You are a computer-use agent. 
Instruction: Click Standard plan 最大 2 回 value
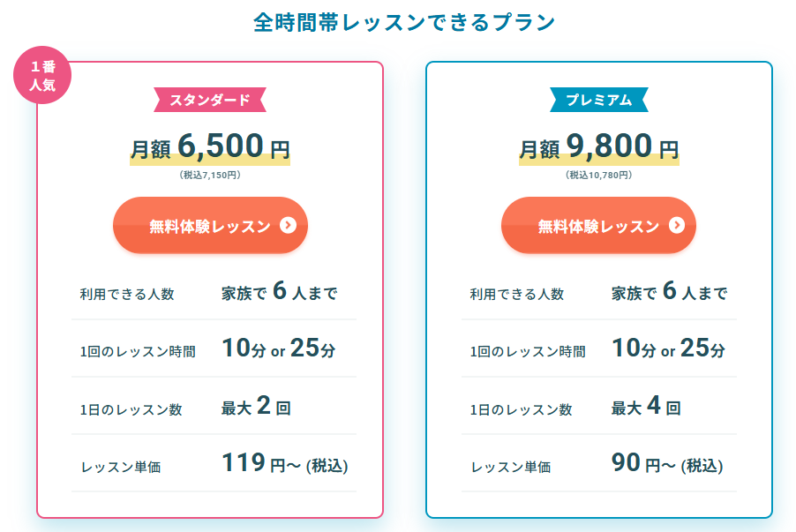coord(256,407)
